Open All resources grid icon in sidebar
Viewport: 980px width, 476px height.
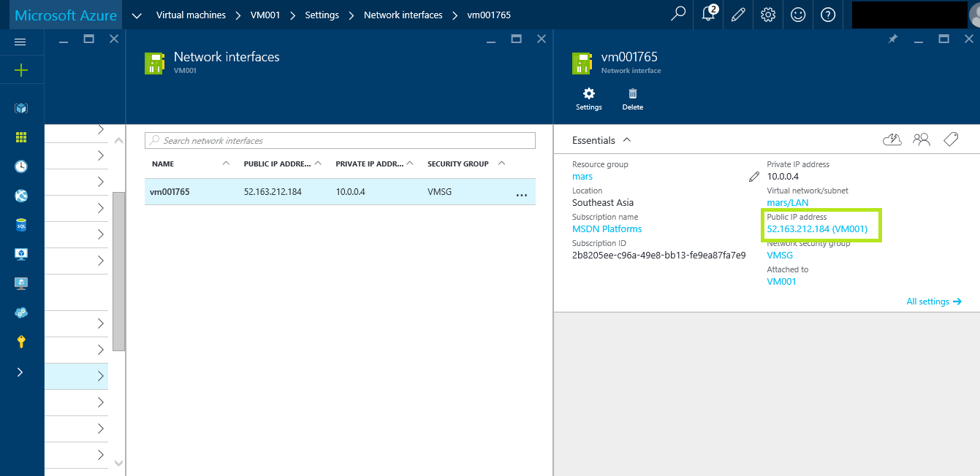point(21,137)
